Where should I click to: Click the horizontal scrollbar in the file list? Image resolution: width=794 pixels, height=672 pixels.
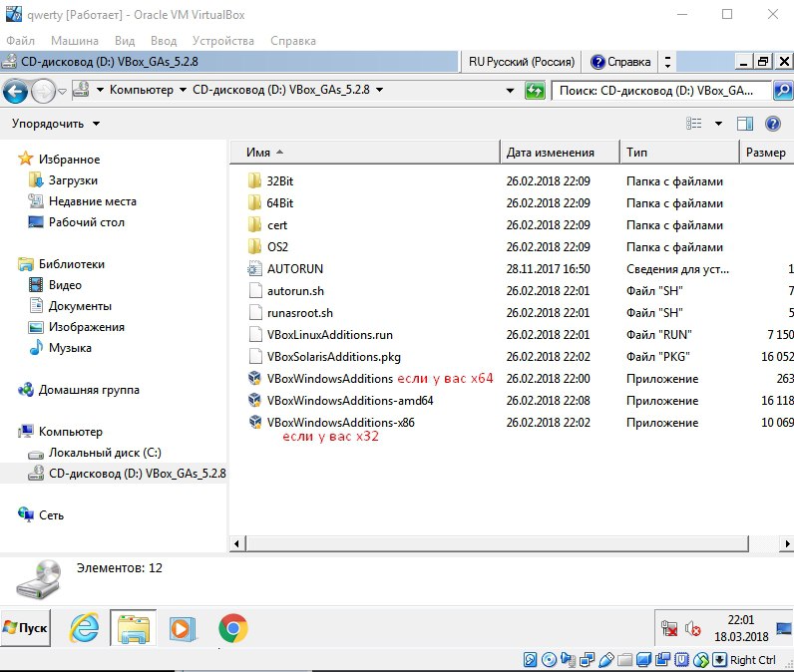click(497, 544)
